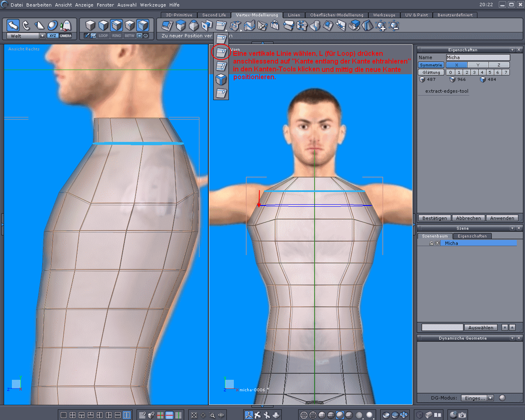The width and height of the screenshot is (525, 420).
Task: Select the white smooth shading sphere icon
Action: coord(369,415)
